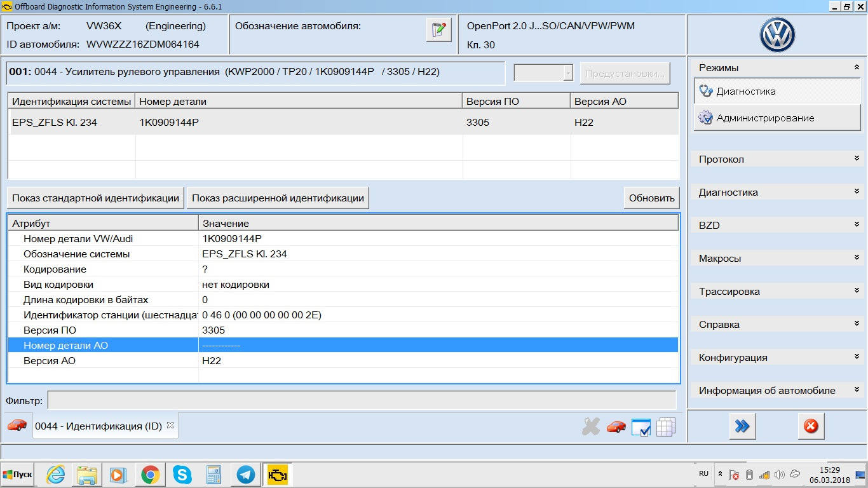
Task: Click the Идентификация системы column header
Action: point(71,101)
